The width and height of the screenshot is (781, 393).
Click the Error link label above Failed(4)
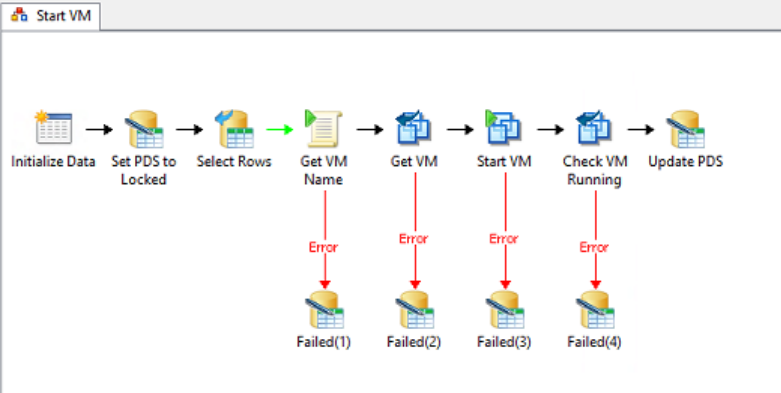[594, 247]
